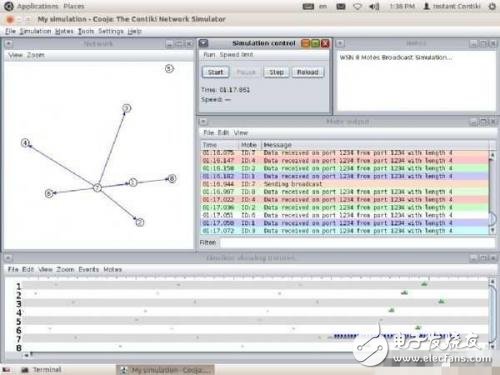Screen dimensions: 500x375
Task: Click the Step button
Action: tap(276, 72)
